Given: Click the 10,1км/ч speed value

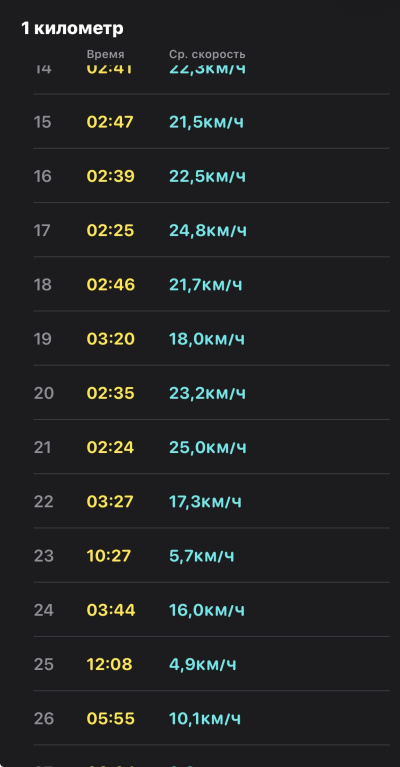Looking at the screenshot, I should click(205, 719).
